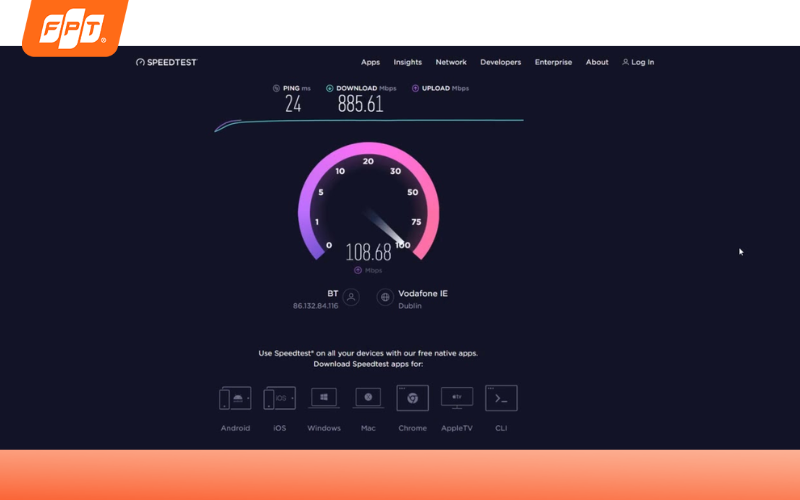This screenshot has width=800, height=500.
Task: Click the AppleTV label
Action: coord(457,428)
